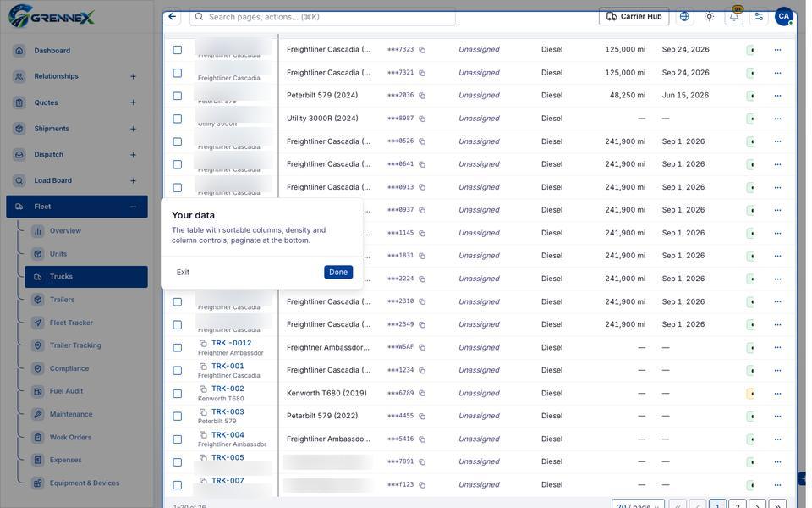This screenshot has width=812, height=508.
Task: Click the search pages and actions field
Action: 322,17
